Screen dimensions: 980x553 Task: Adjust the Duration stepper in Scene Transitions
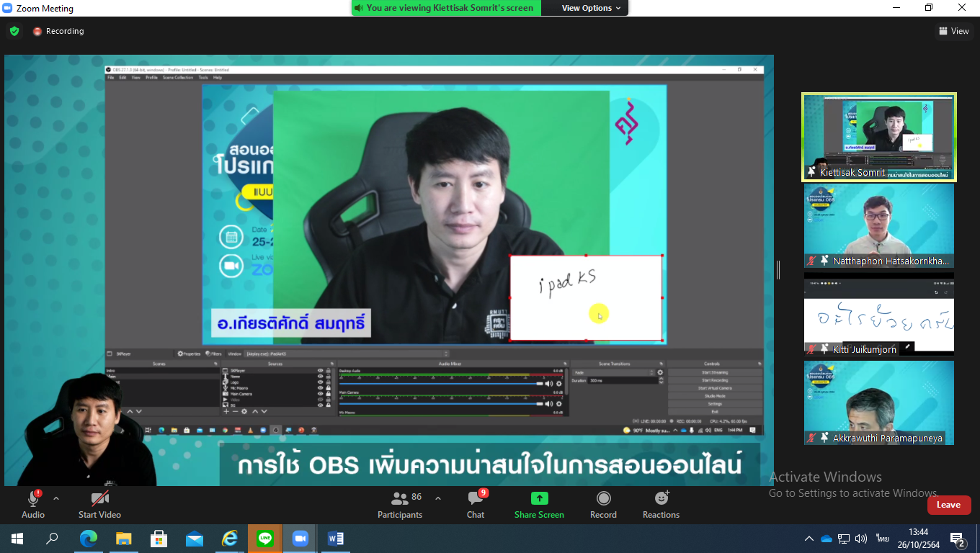(x=661, y=380)
